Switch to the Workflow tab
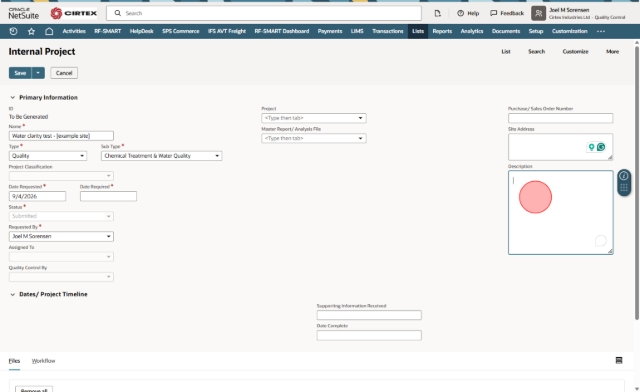Image resolution: width=640 pixels, height=392 pixels. click(x=43, y=361)
